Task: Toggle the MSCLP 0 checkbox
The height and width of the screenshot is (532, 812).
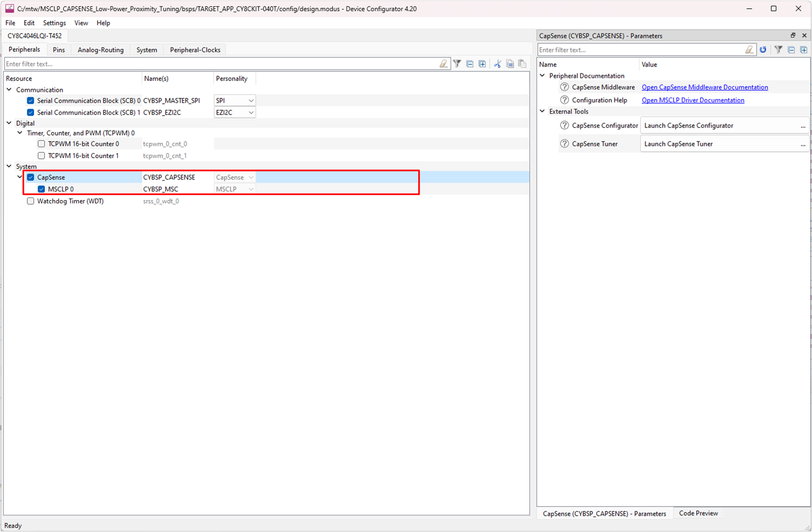Action: [41, 189]
